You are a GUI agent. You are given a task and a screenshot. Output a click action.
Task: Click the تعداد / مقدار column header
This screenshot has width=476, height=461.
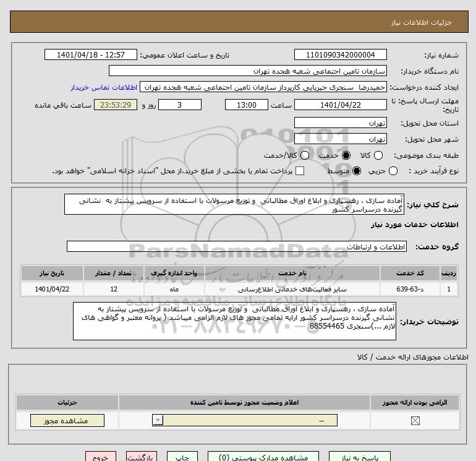click(x=114, y=273)
